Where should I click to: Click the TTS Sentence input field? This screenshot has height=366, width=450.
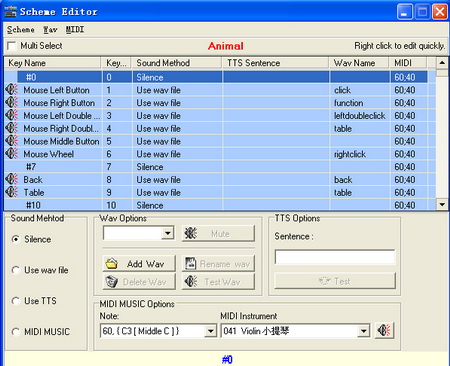[x=335, y=257]
